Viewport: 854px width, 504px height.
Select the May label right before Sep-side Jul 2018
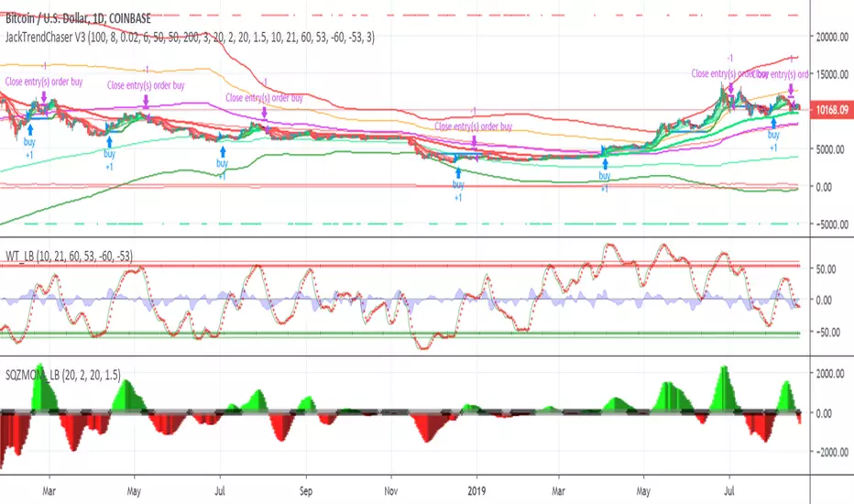click(134, 491)
